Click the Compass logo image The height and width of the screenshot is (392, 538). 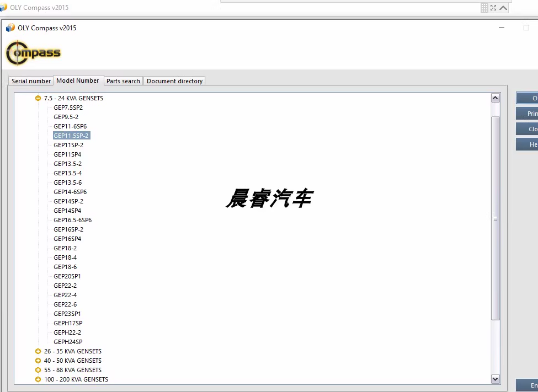(x=33, y=53)
